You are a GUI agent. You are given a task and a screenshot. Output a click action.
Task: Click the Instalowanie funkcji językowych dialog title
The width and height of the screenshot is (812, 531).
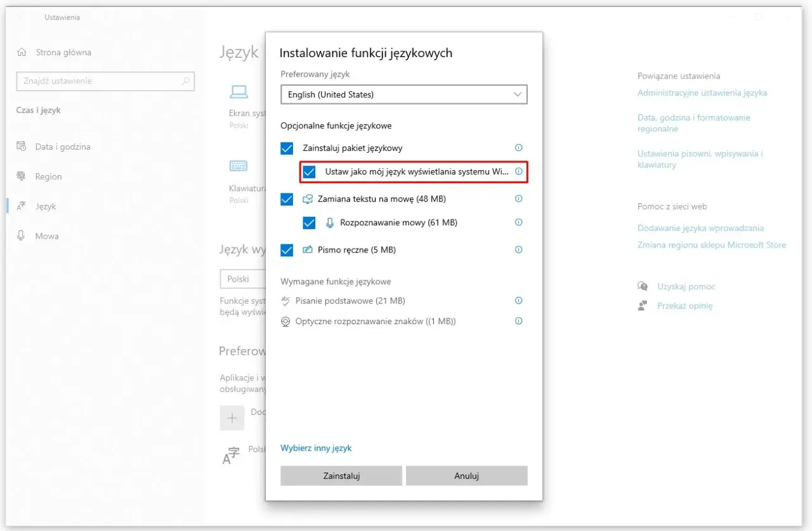coord(366,53)
